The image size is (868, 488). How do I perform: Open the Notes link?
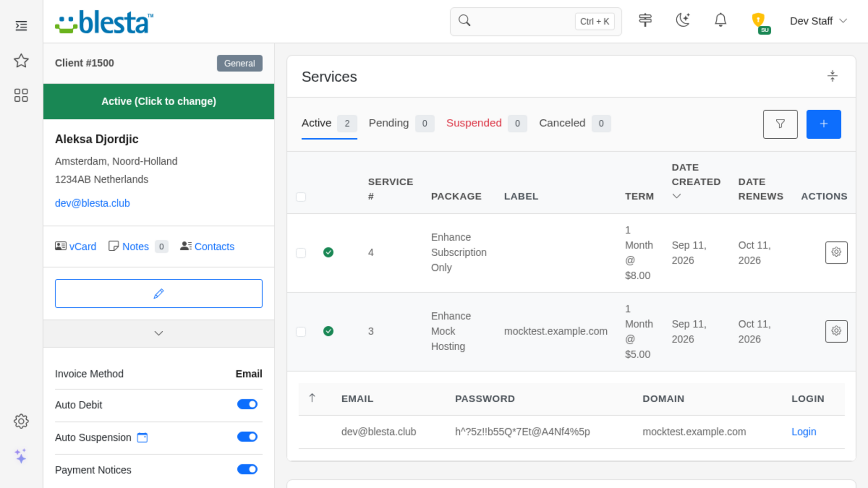coord(136,247)
